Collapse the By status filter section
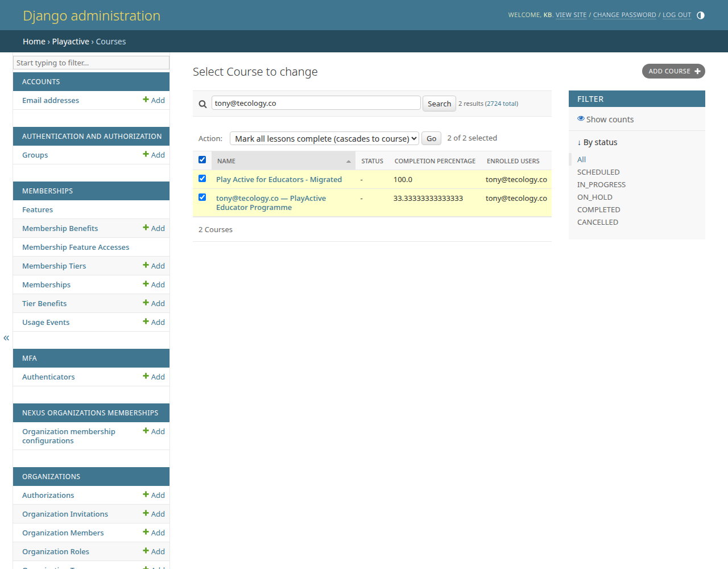 [597, 142]
